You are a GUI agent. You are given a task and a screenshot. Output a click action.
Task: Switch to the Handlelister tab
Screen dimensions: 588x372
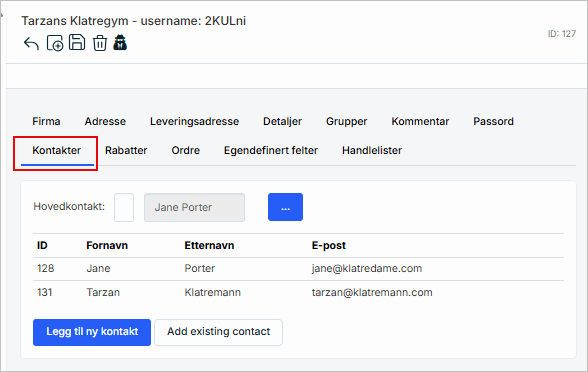(x=372, y=150)
